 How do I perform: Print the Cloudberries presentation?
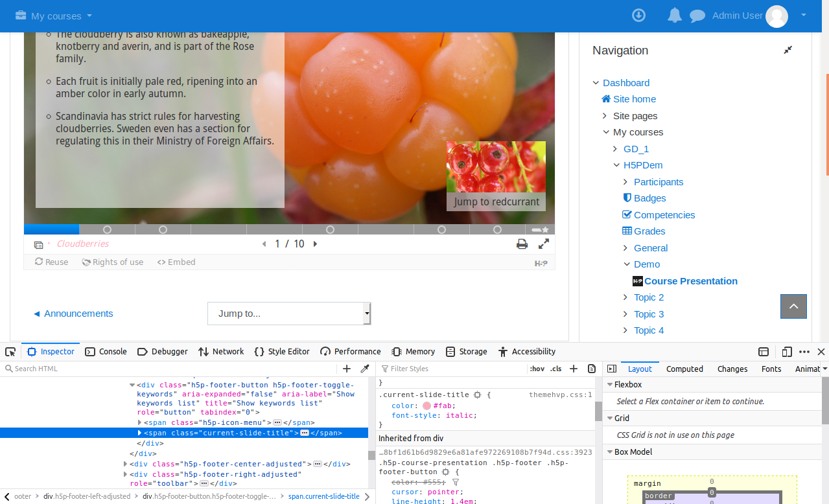pyautogui.click(x=522, y=244)
